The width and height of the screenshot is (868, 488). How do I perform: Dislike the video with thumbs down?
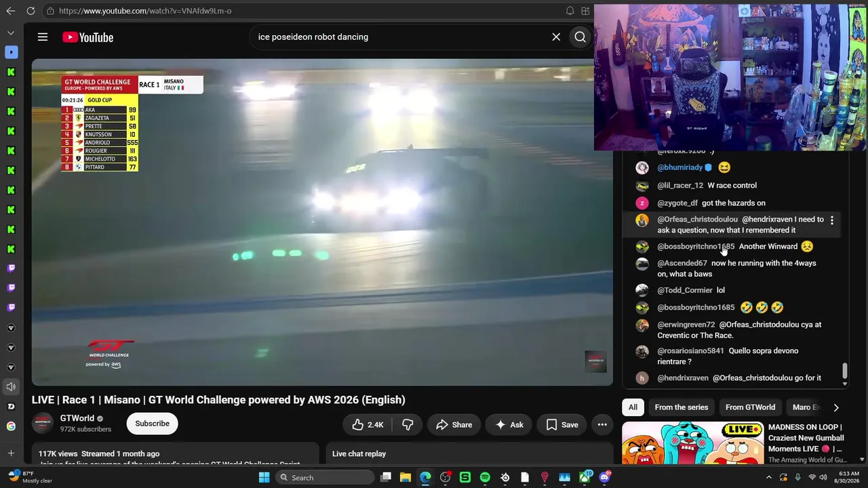(x=408, y=425)
